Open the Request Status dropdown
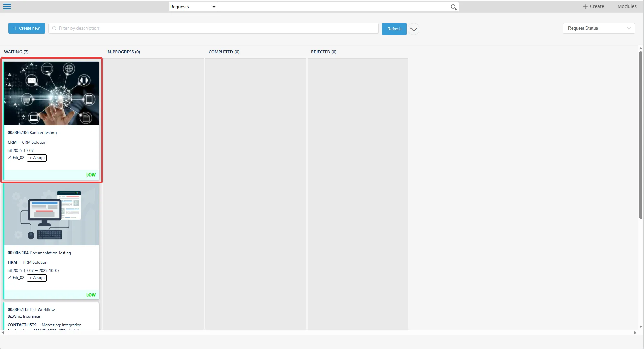Viewport: 644px width, 349px height. tap(598, 28)
